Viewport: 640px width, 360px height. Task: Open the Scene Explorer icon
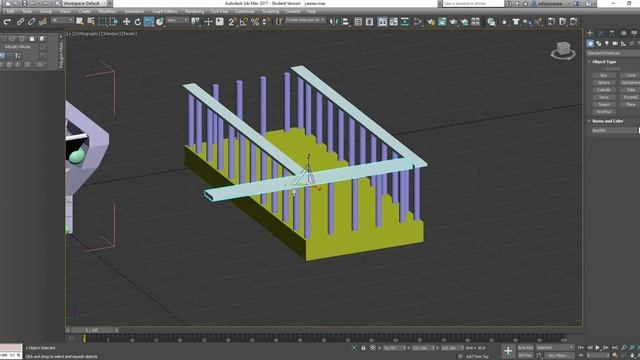(x=358, y=22)
